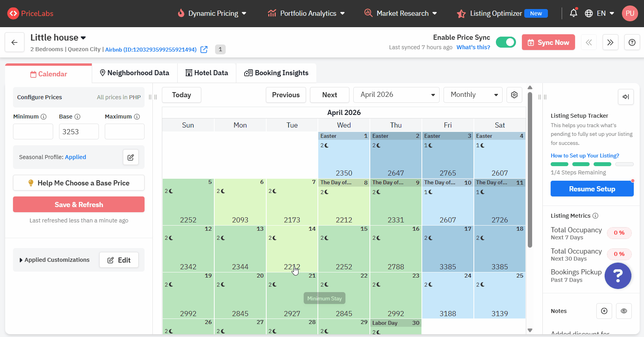This screenshot has height=337, width=644.
Task: Toggle Enable Price Sync switch
Action: click(x=506, y=42)
